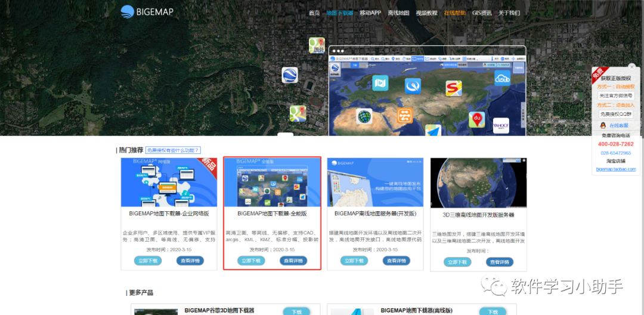644x315 pixels.
Task: Open 在线帮助 navigation item
Action: click(454, 13)
